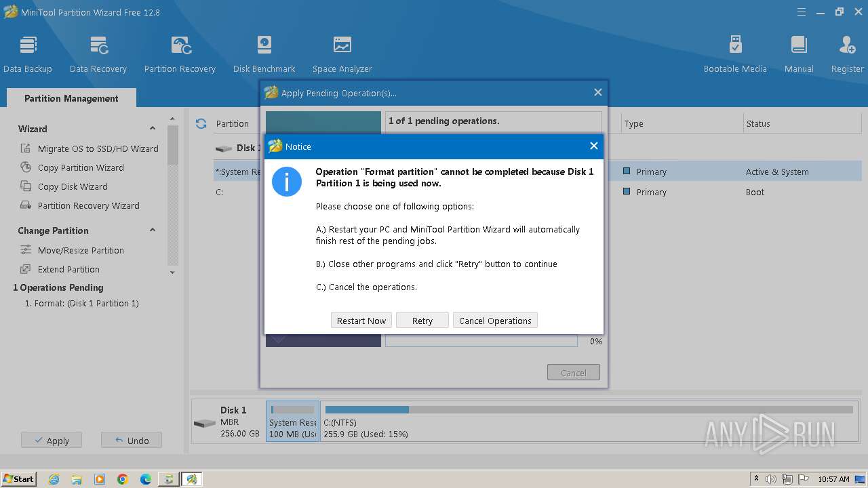Open the Manual

[x=799, y=54]
